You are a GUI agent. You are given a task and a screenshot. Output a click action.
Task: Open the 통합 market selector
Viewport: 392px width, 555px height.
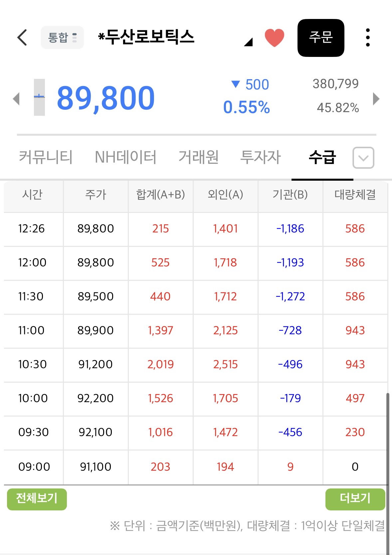62,37
